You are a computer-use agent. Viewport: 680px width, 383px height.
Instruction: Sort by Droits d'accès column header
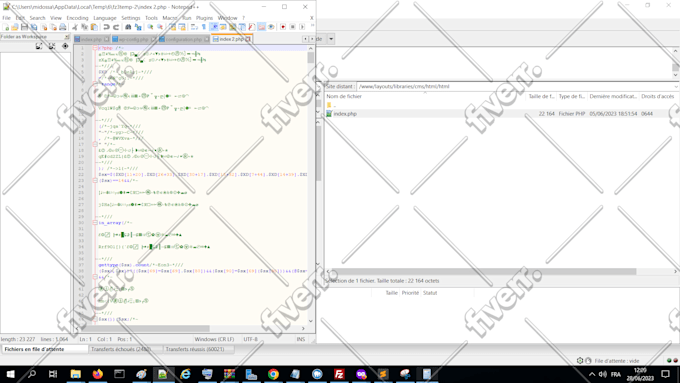[x=657, y=96]
